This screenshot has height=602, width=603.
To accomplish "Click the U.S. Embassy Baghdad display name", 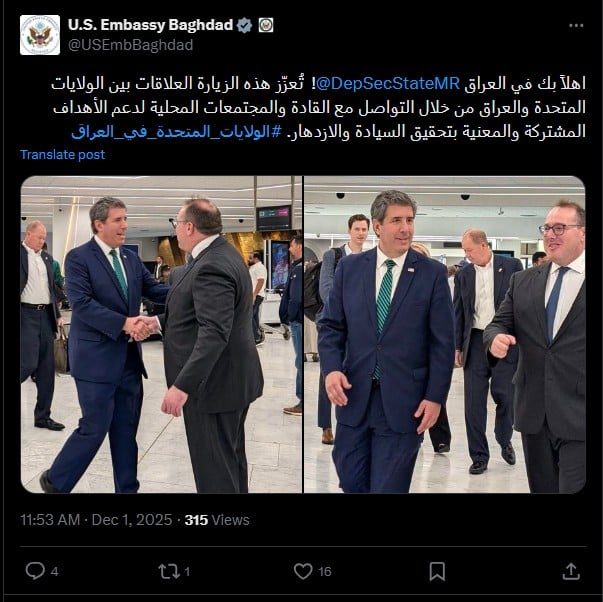I will (x=150, y=25).
